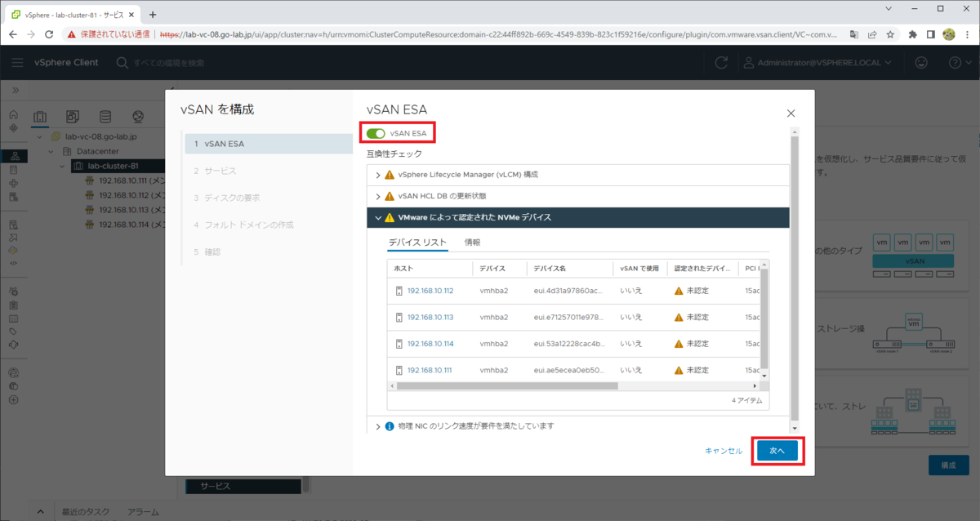Reload the browser page
Image resolution: width=980 pixels, height=521 pixels.
(48, 34)
